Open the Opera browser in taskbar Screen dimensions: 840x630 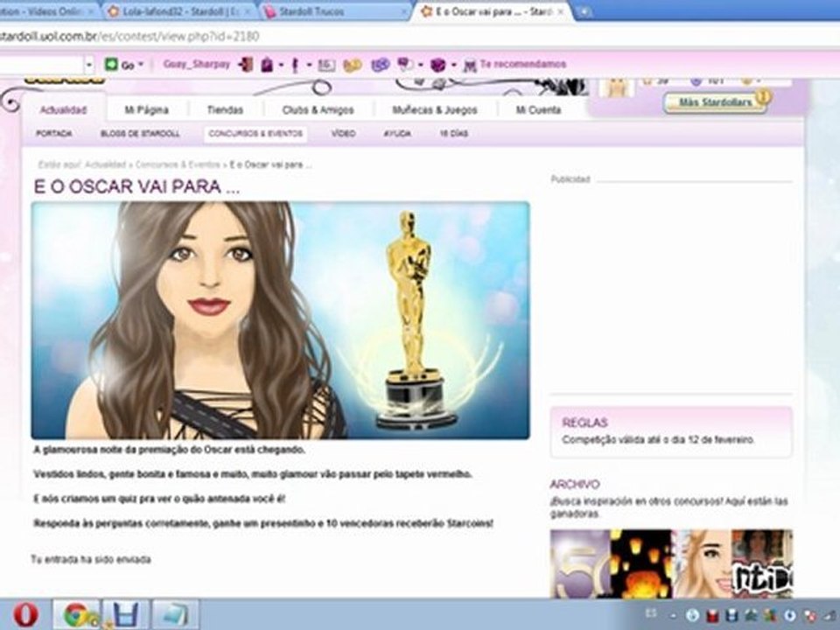pyautogui.click(x=24, y=614)
